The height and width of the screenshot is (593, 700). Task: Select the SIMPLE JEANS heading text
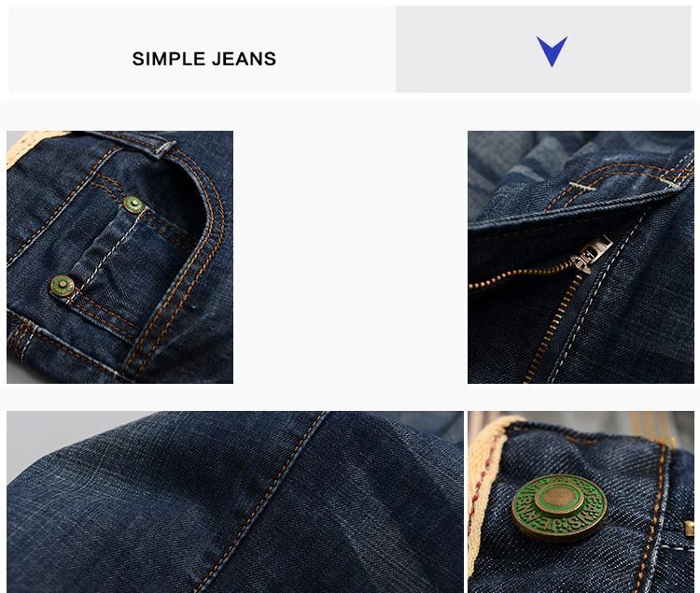204,59
